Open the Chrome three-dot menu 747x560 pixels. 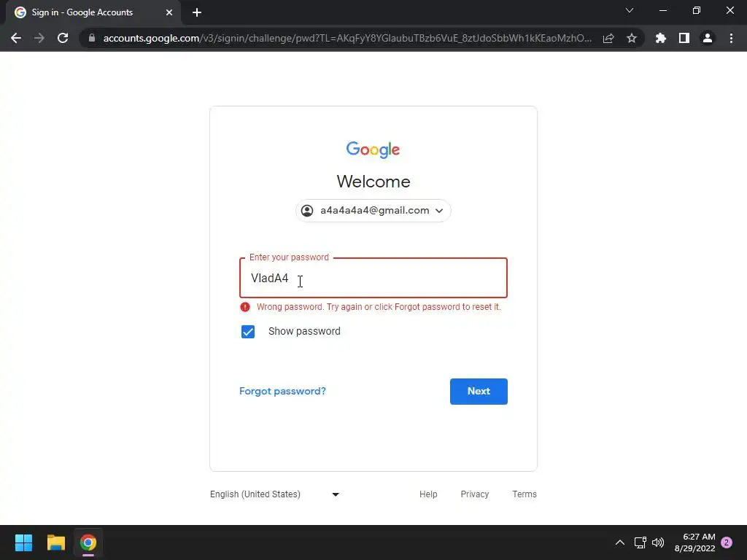tap(731, 38)
